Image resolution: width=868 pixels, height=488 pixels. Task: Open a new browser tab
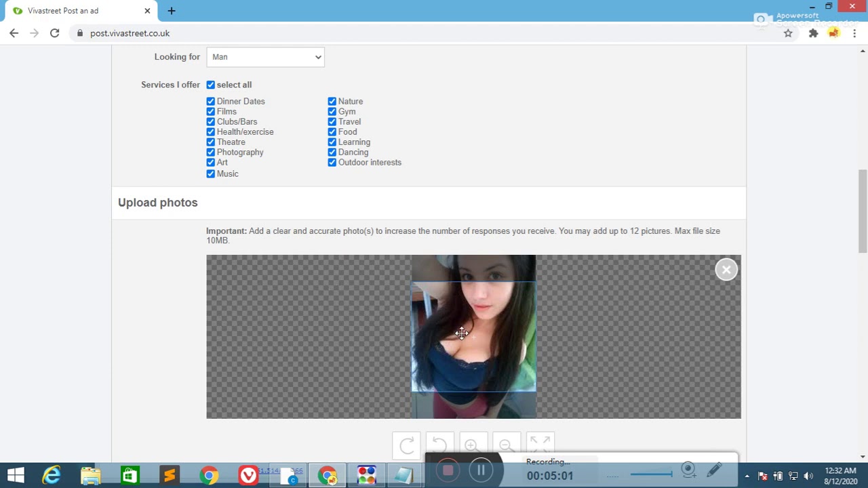point(172,11)
